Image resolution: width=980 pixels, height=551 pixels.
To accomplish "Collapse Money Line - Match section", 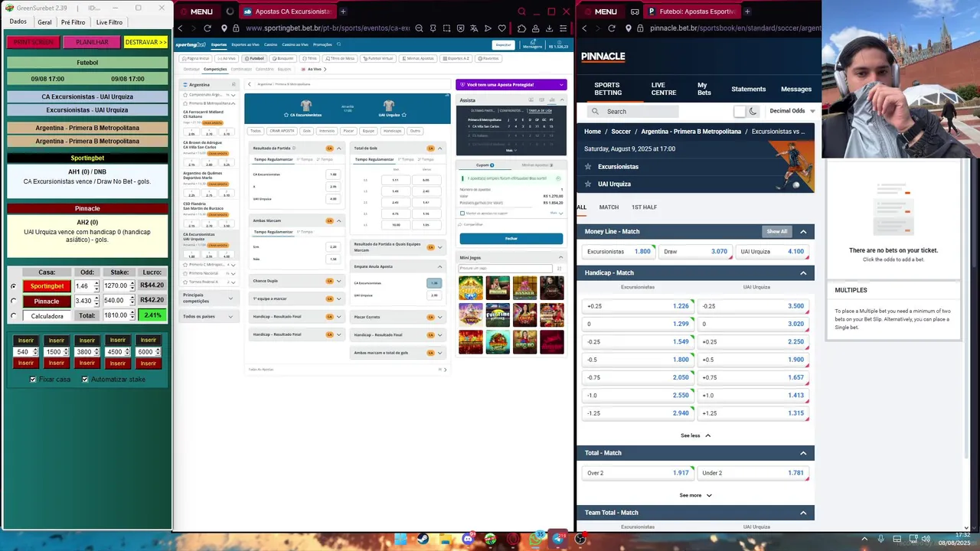I will [803, 232].
